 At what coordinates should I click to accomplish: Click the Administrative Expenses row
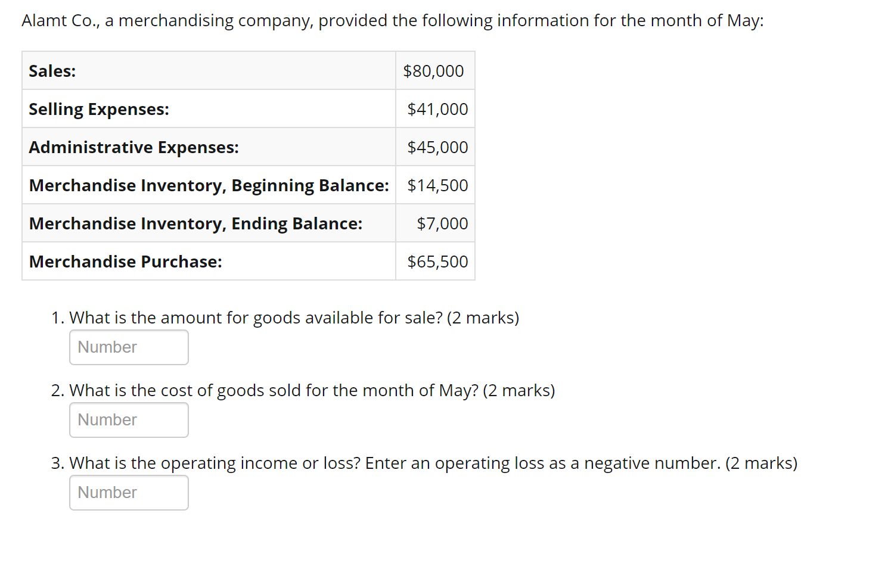(x=209, y=147)
